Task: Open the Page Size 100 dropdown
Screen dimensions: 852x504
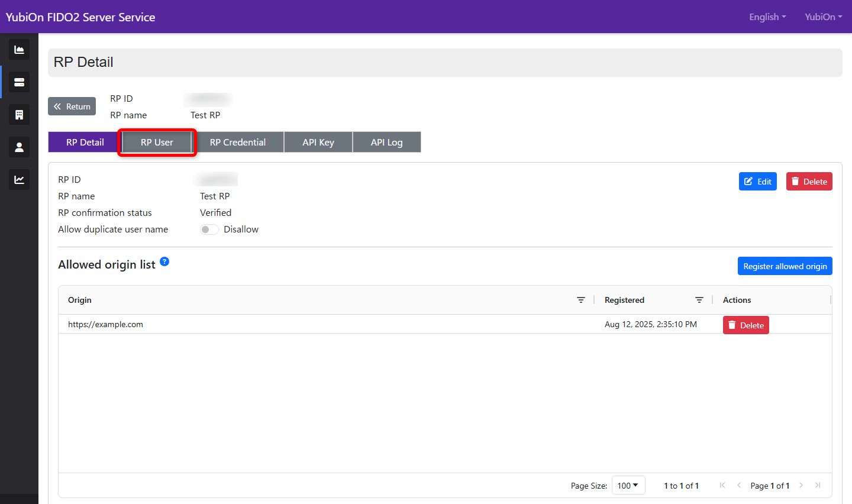Action: tap(628, 485)
